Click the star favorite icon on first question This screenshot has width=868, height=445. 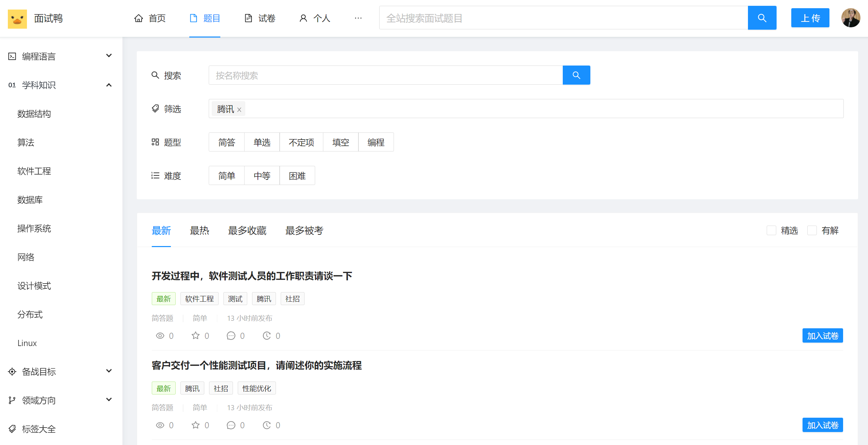pos(195,335)
